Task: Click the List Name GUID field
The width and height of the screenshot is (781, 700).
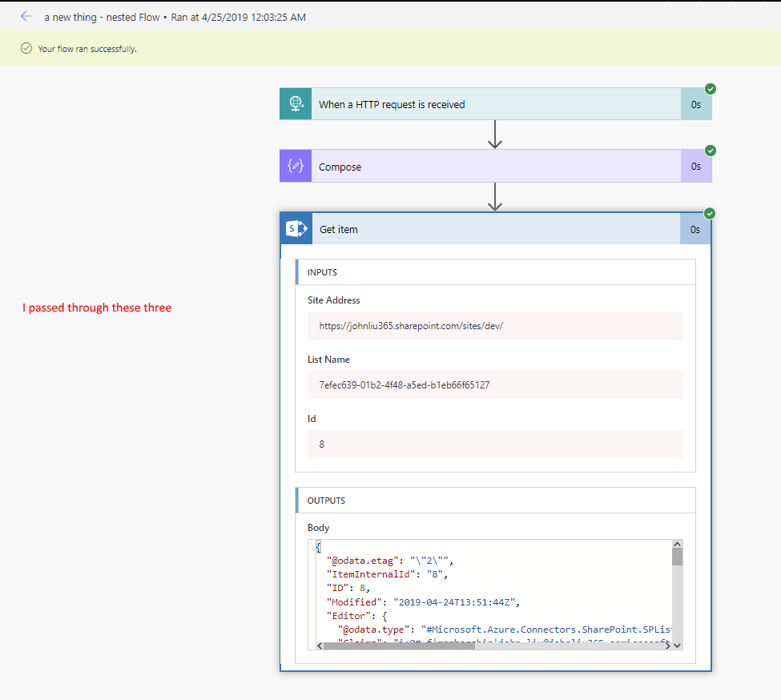Action: [x=495, y=384]
